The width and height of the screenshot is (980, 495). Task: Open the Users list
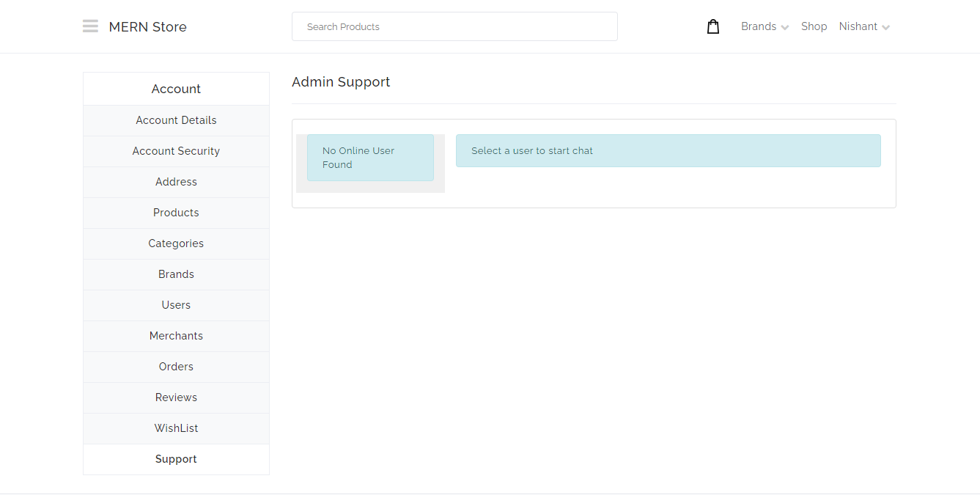click(x=176, y=305)
